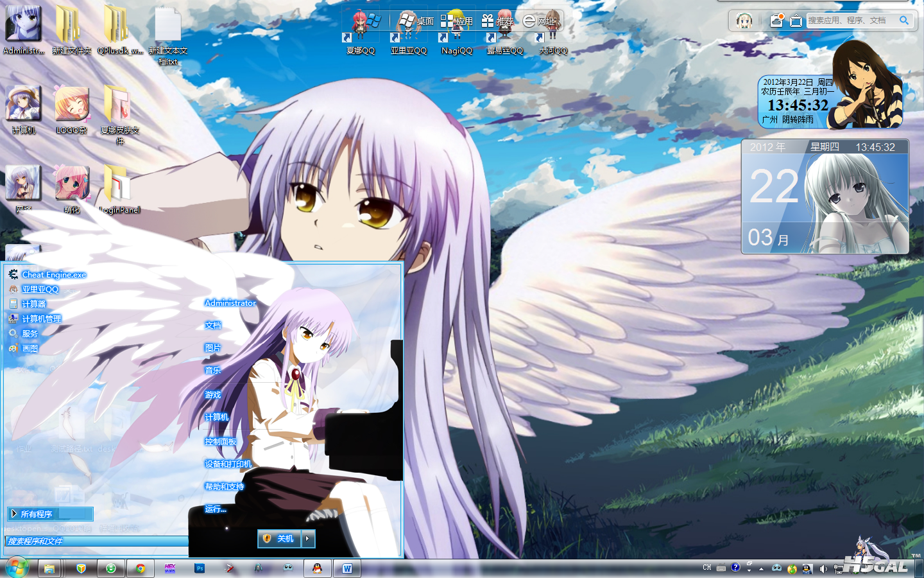Open the 萌化 desktop icon
This screenshot has width=924, height=578.
[x=71, y=189]
